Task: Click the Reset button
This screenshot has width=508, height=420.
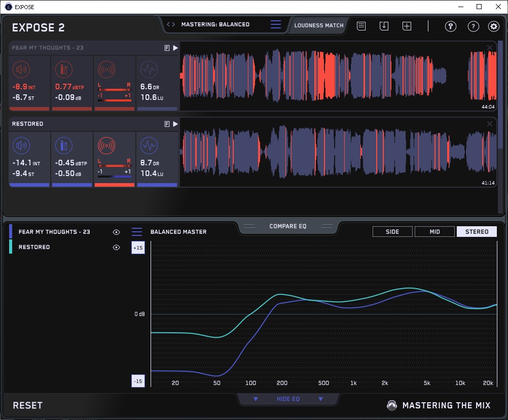Action: tap(27, 405)
